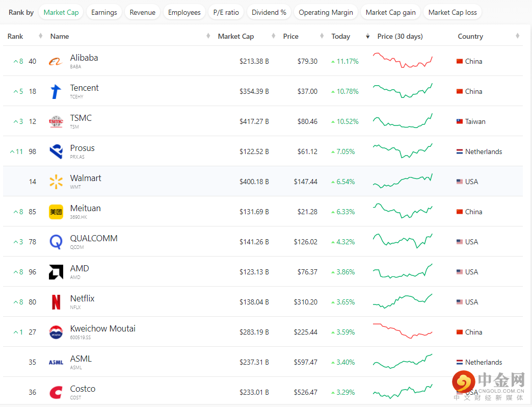Click the Meituan yellow logo icon
The height and width of the screenshot is (407, 532).
pyautogui.click(x=56, y=212)
